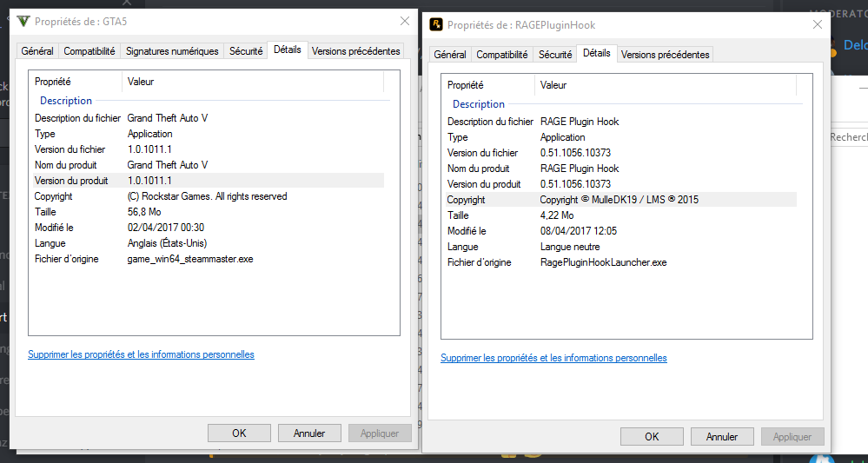Open Versions précédentes tab in GTA5 window
The image size is (868, 463).
click(356, 51)
